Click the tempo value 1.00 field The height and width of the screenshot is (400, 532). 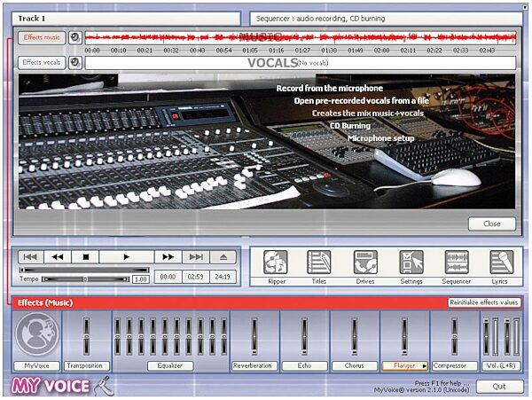click(x=140, y=279)
